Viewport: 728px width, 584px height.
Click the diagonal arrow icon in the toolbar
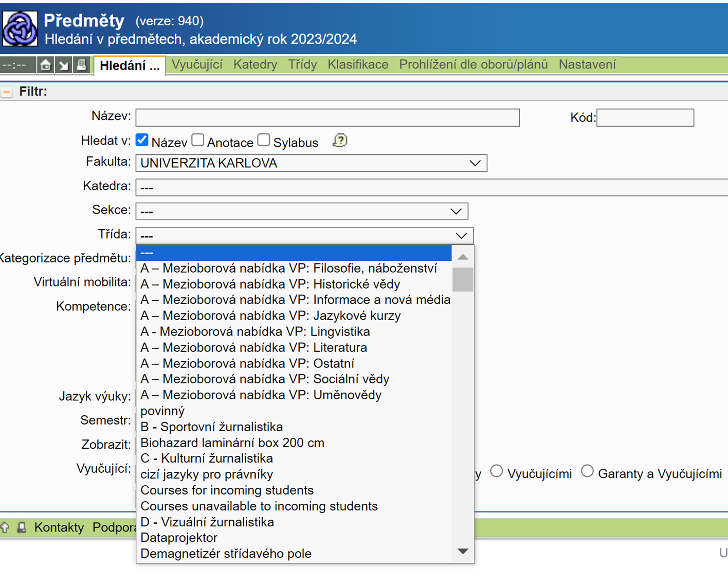click(x=64, y=65)
